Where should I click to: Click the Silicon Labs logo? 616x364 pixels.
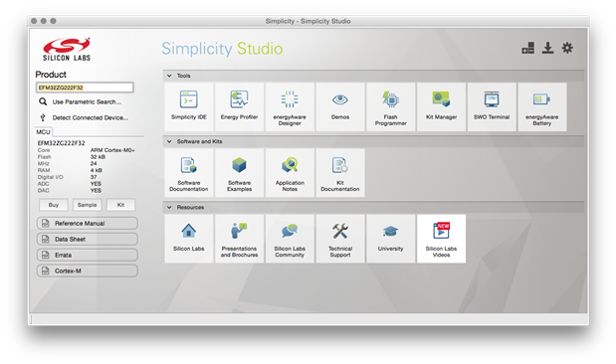67,49
